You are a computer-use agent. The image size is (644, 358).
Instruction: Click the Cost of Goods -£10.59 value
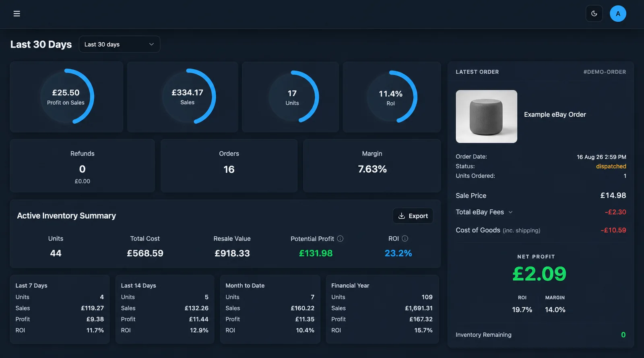click(613, 230)
